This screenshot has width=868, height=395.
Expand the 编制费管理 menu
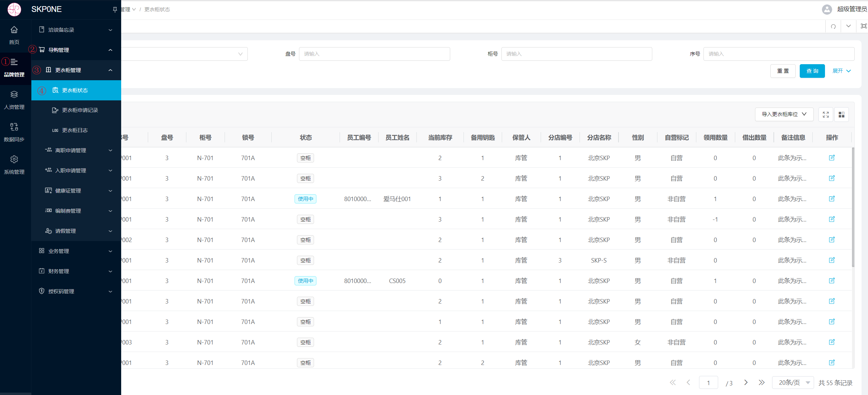point(76,211)
